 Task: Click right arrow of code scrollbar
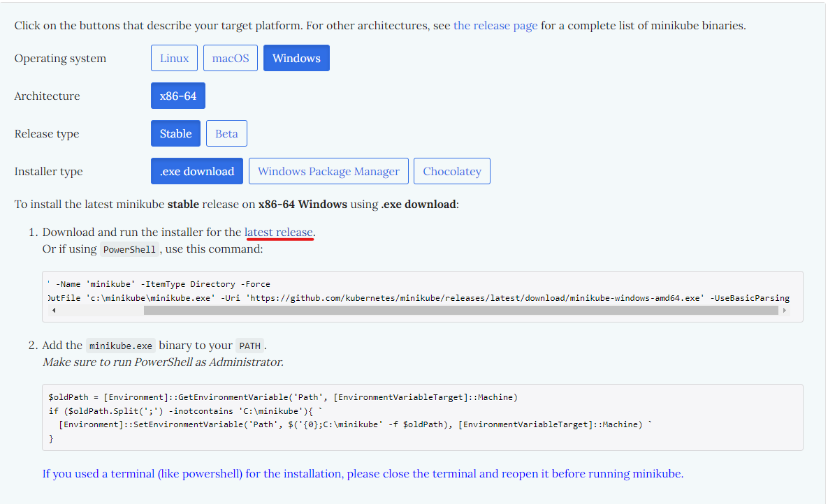[785, 311]
